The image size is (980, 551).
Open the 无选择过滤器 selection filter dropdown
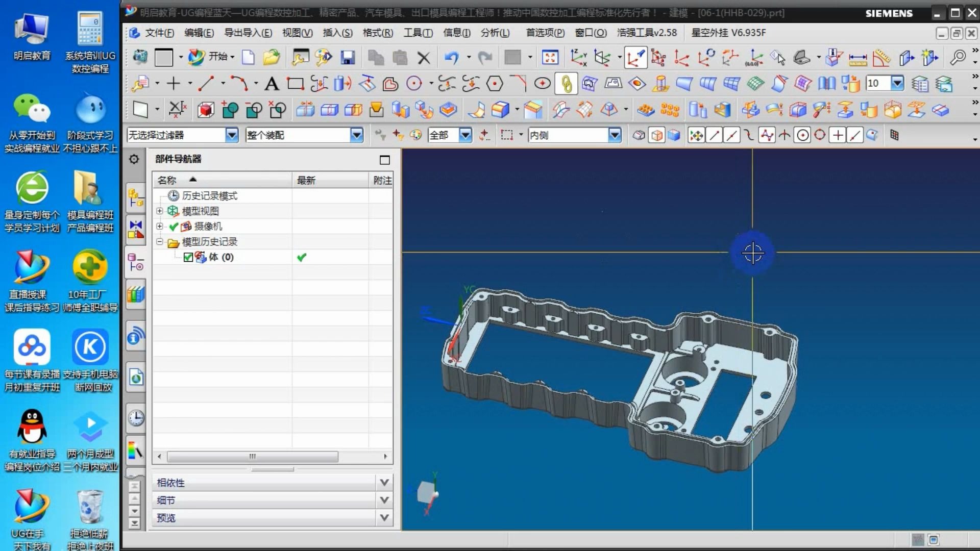(231, 135)
